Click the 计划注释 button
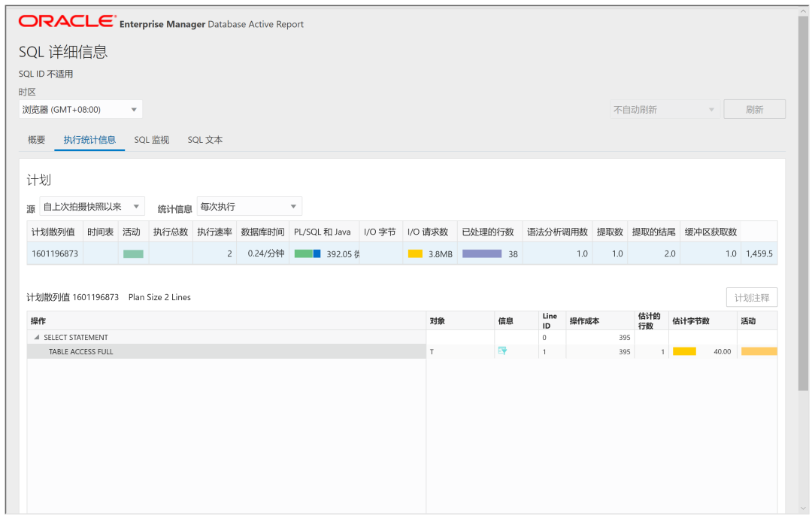 [x=751, y=298]
